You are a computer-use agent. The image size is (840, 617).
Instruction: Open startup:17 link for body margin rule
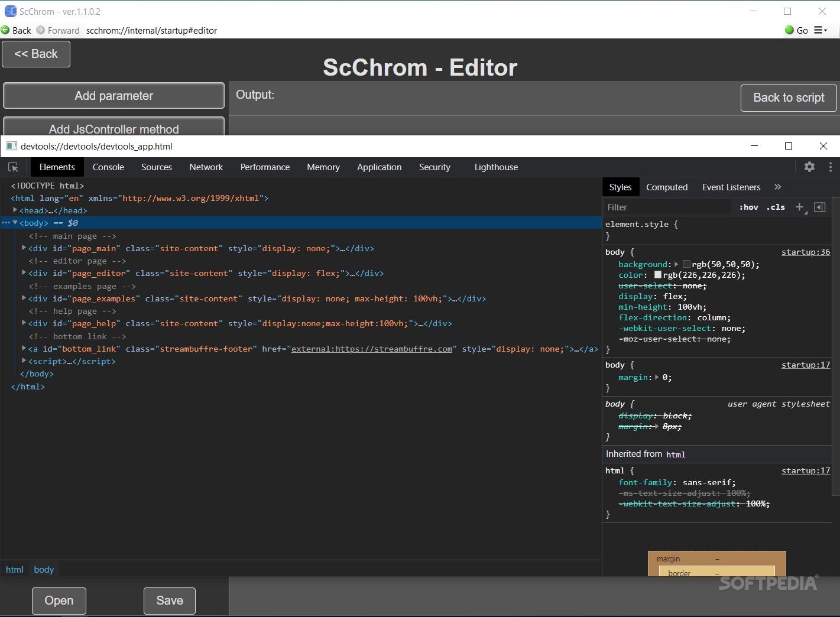point(806,365)
